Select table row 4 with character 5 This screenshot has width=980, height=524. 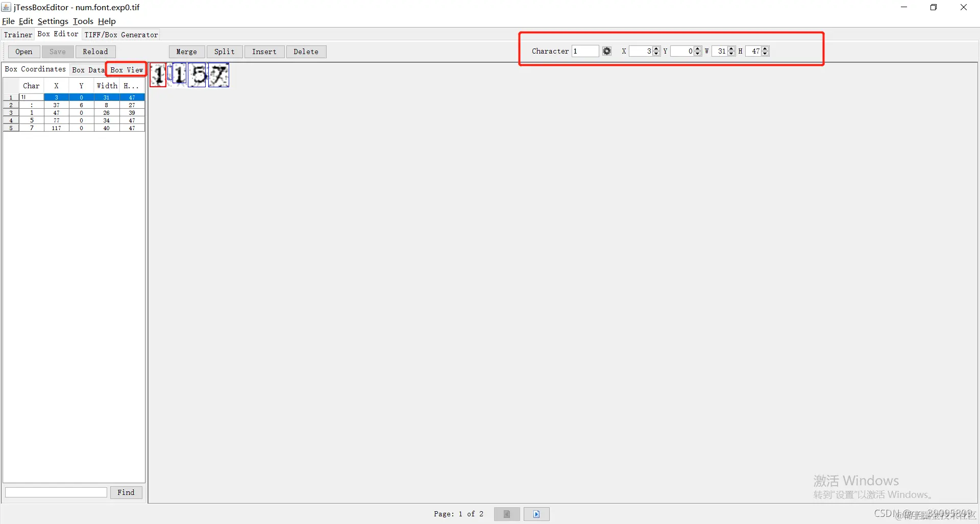[74, 120]
